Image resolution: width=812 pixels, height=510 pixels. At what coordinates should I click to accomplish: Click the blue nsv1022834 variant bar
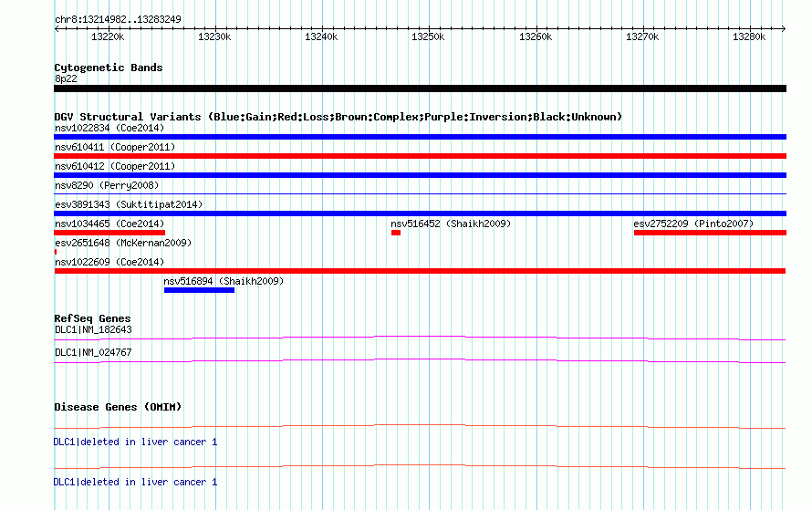point(420,137)
